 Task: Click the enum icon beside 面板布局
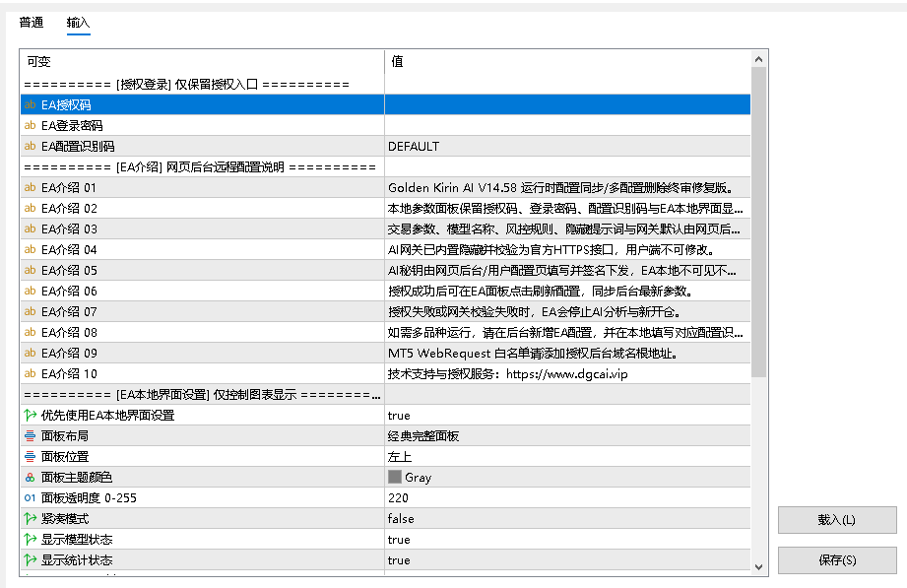tap(31, 436)
